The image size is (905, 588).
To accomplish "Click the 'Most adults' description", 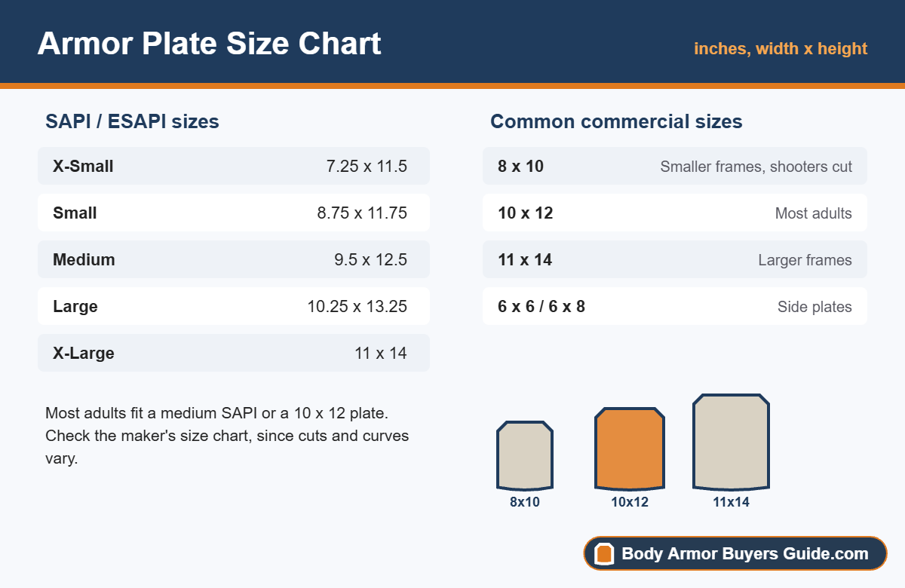I will 814,213.
